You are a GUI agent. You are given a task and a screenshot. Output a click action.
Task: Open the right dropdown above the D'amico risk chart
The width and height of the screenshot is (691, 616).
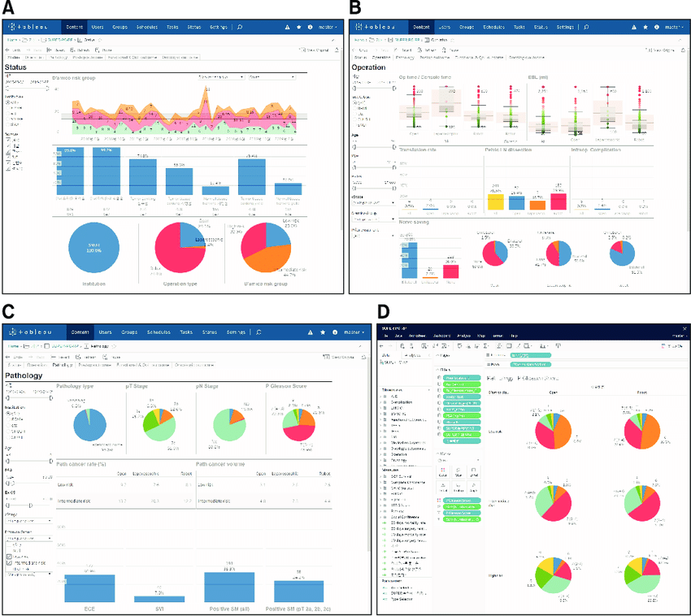271,76
